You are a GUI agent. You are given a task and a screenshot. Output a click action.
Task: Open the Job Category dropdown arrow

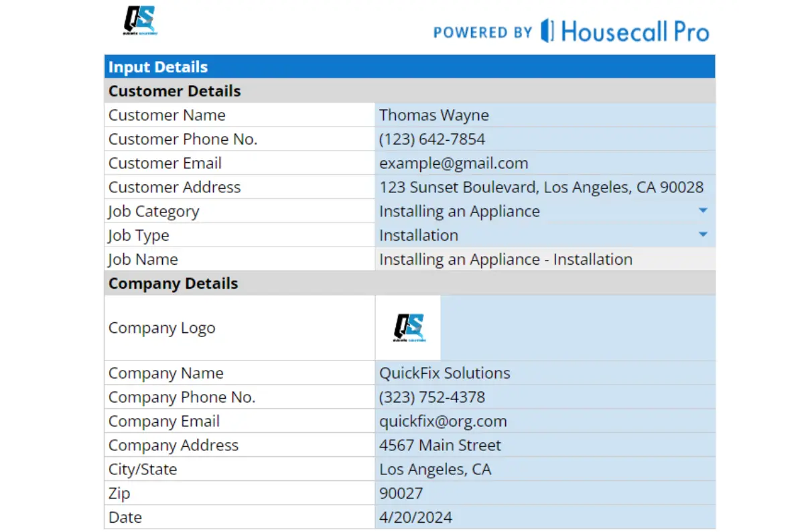coord(703,211)
